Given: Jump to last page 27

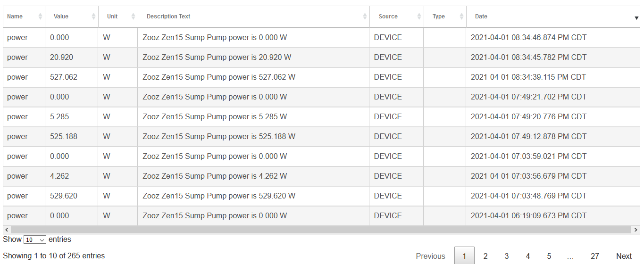Looking at the screenshot, I should point(594,256).
